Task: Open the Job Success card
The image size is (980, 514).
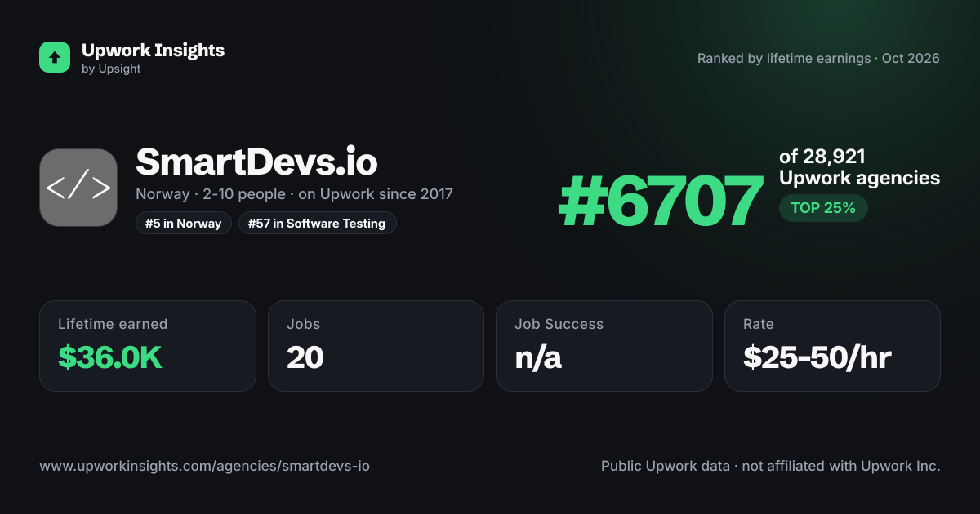Action: [604, 346]
